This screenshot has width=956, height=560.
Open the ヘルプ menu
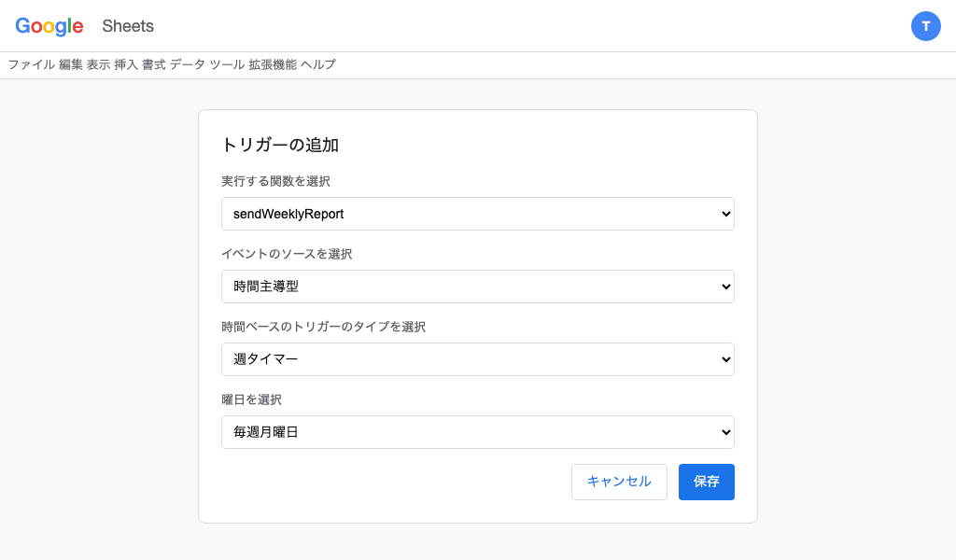[319, 64]
